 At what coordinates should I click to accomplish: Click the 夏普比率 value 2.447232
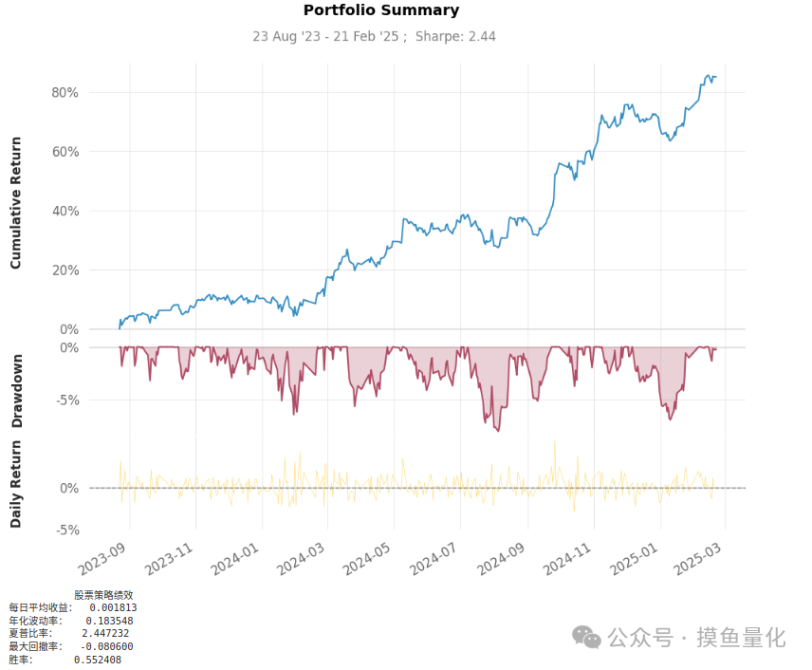[x=105, y=633]
